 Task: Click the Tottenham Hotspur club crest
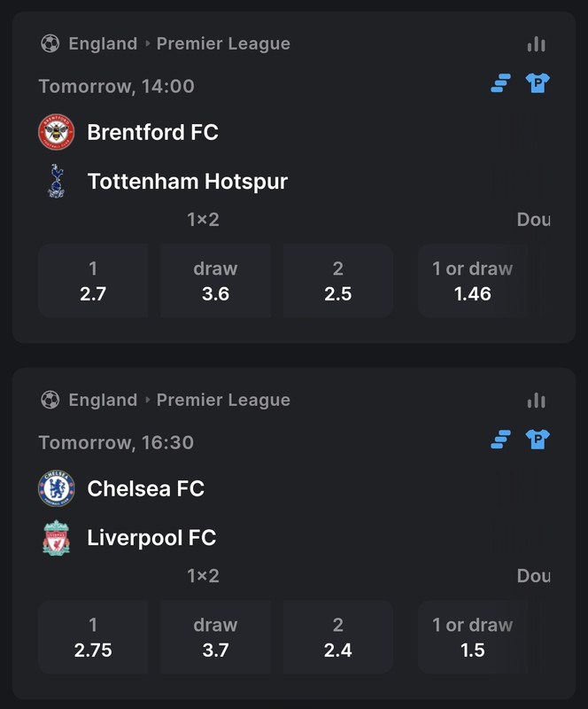coord(56,181)
